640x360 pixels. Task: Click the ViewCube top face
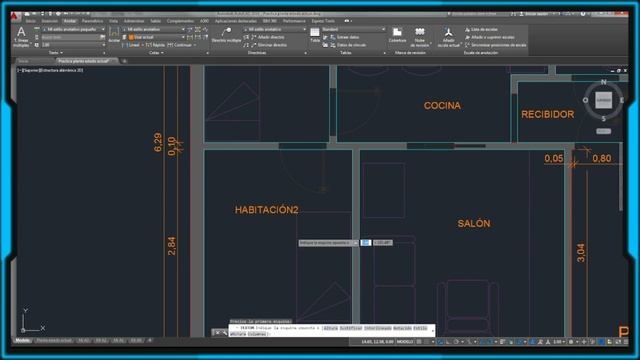point(603,100)
